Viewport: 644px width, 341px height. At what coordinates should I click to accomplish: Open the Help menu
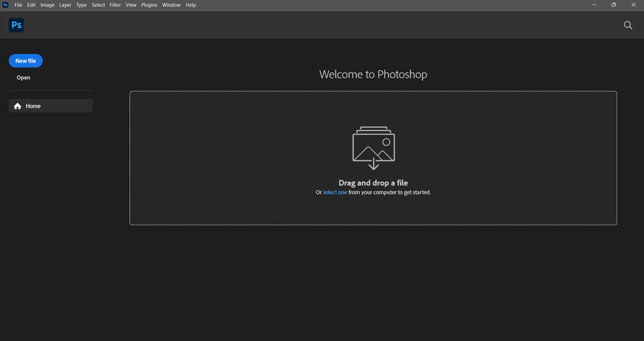(x=191, y=5)
